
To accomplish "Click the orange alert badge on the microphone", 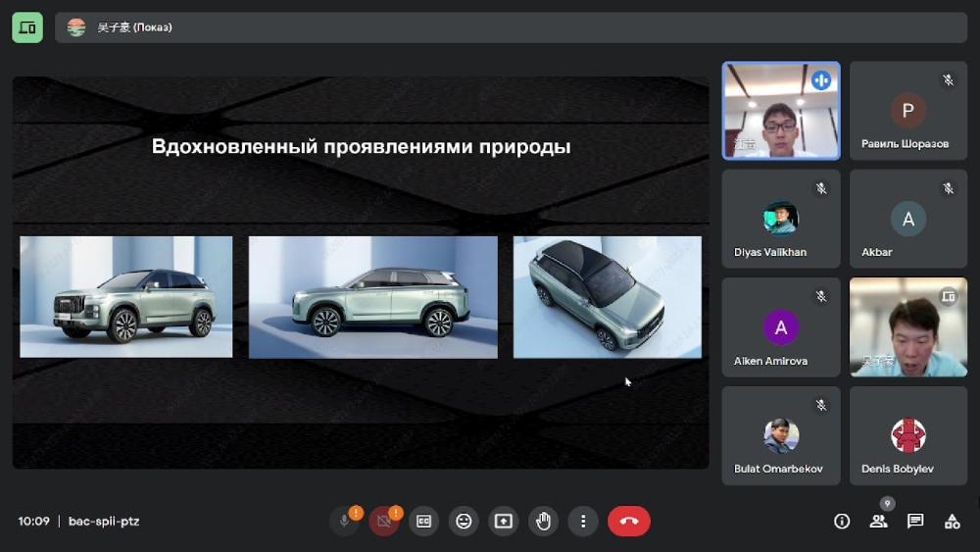I will pyautogui.click(x=357, y=513).
